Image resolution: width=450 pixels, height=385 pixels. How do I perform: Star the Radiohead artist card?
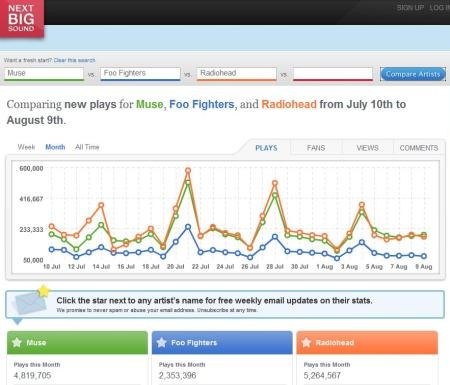click(x=306, y=342)
